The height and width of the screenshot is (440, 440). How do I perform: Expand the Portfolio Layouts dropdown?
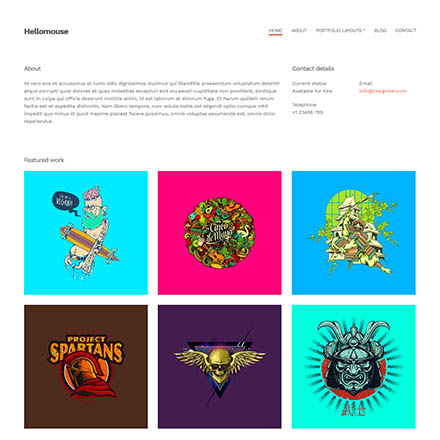click(340, 30)
